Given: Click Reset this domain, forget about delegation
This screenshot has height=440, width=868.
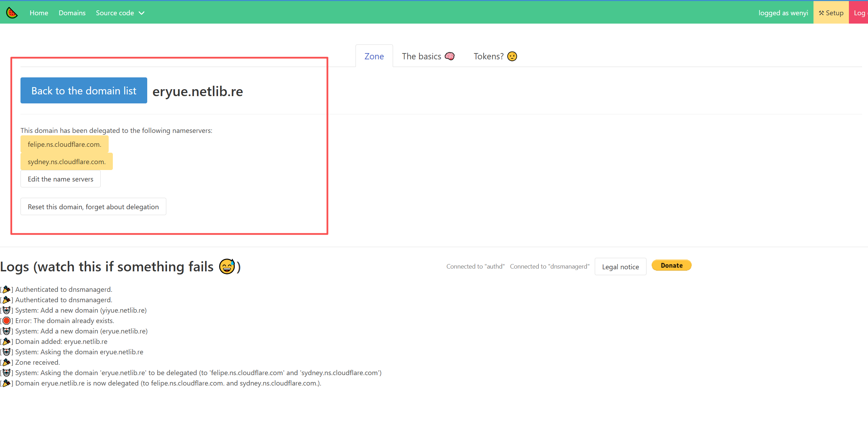Looking at the screenshot, I should tap(93, 207).
